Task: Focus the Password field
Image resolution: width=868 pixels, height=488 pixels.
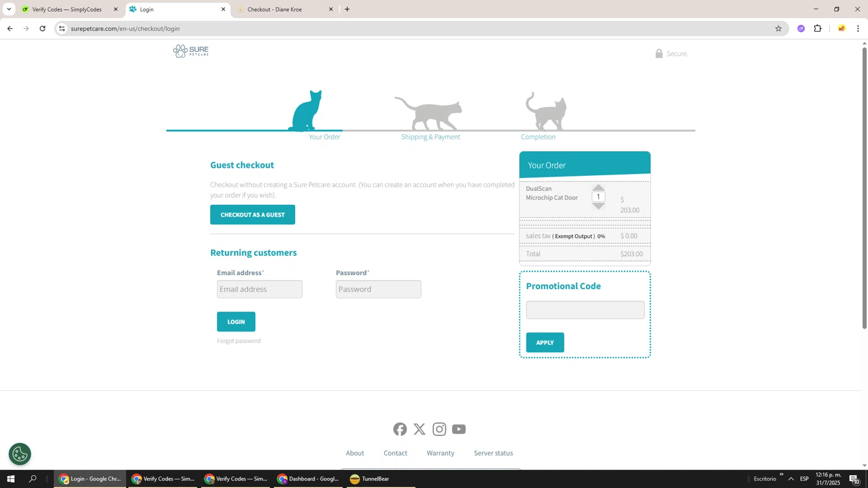Action: coord(378,289)
